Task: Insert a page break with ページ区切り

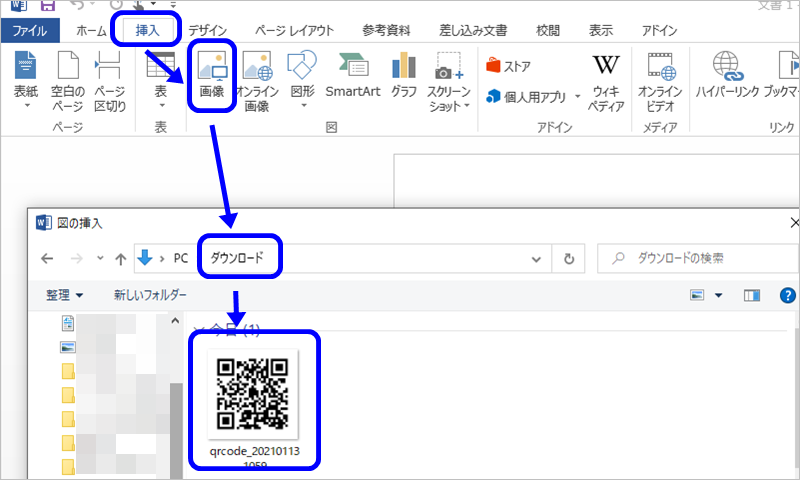Action: [x=110, y=82]
